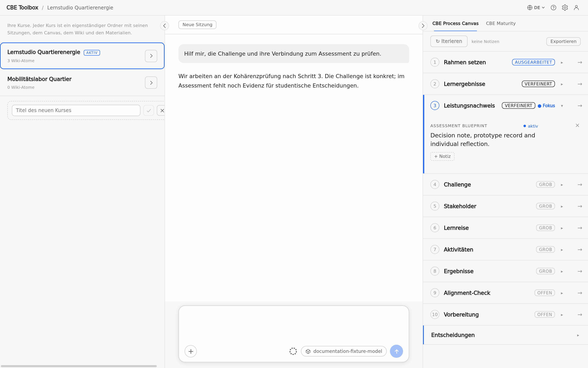This screenshot has width=588, height=368.
Task: Expand the Lernreise step
Action: tap(562, 228)
